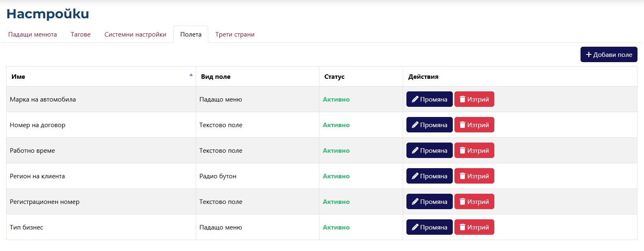This screenshot has height=251, width=644.
Task: Click Активно status in Марка на автомобила row
Action: 336,100
